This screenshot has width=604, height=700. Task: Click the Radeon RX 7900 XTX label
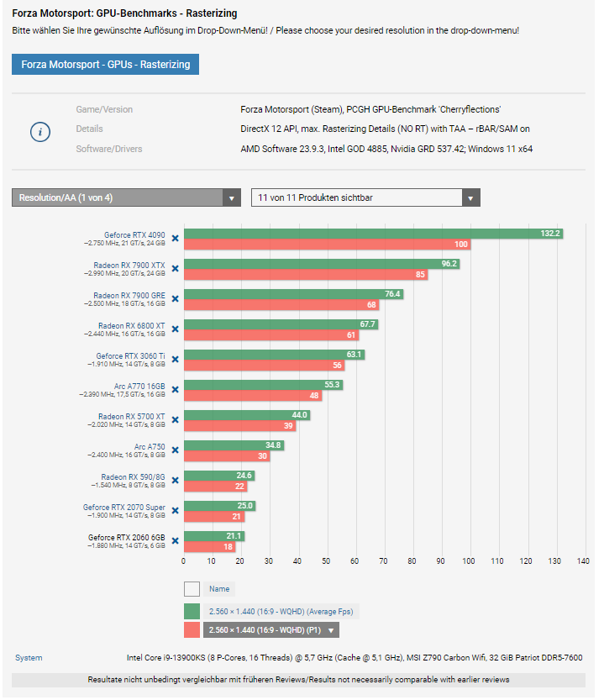[129, 266]
